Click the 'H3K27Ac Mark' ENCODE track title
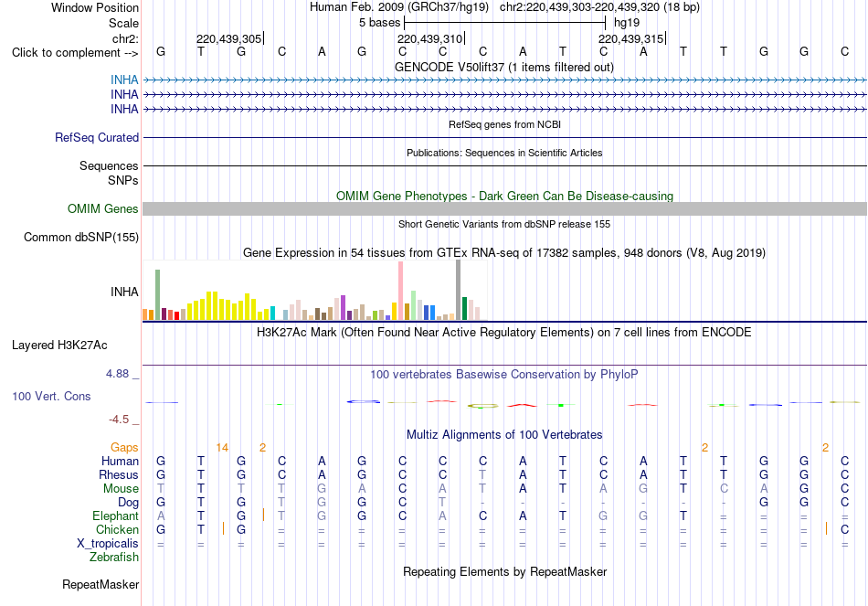The width and height of the screenshot is (868, 606). click(504, 333)
